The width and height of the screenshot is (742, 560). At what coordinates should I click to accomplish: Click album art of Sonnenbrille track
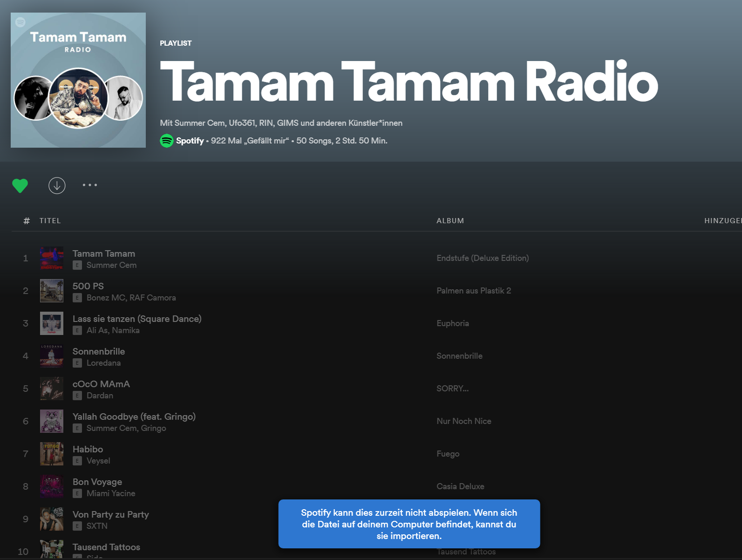52,356
